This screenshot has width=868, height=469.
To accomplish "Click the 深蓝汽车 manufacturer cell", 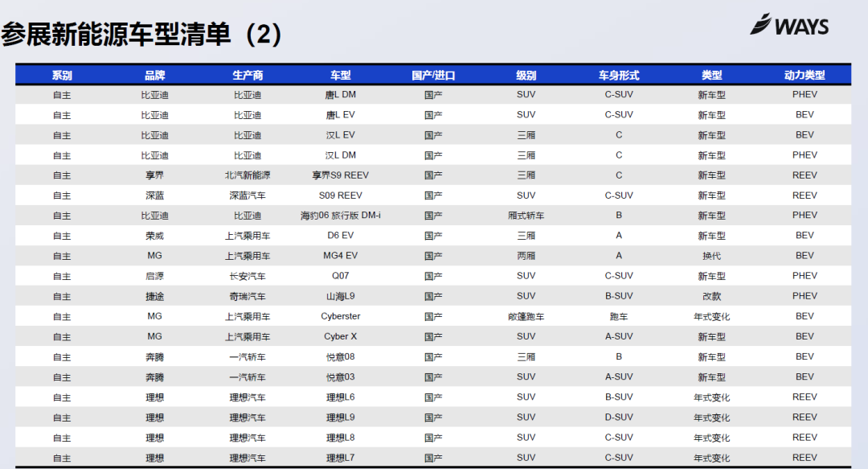I will (x=248, y=195).
